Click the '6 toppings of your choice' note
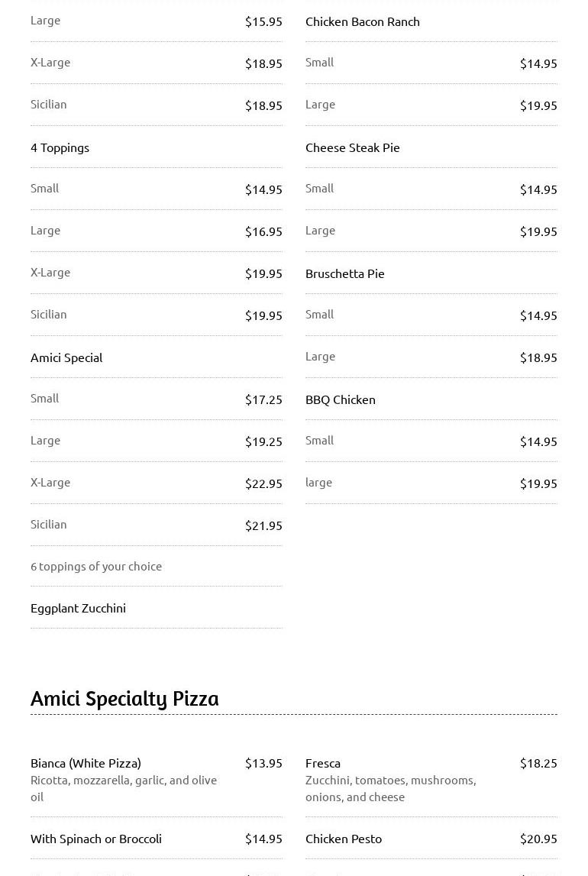This screenshot has height=876, width=588. pyautogui.click(x=96, y=566)
